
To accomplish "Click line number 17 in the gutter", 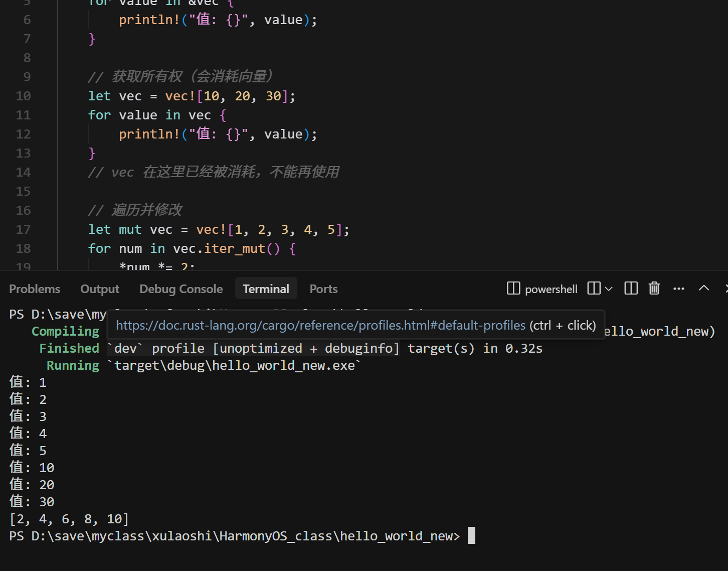I will [24, 230].
